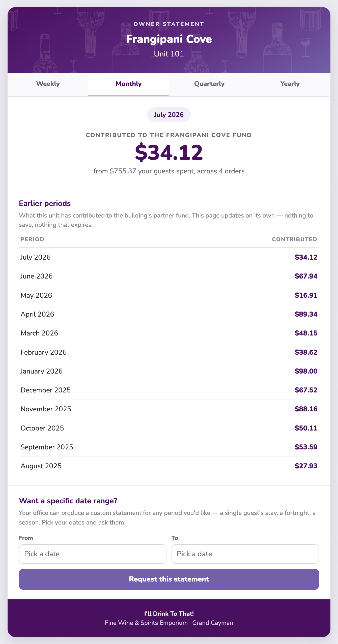
Task: Switch to the Weekly tab
Action: [x=48, y=84]
